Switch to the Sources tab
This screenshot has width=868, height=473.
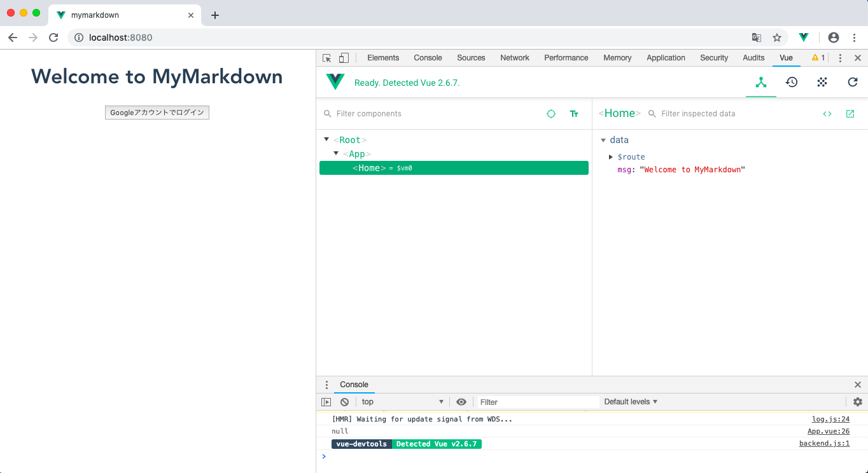(471, 58)
